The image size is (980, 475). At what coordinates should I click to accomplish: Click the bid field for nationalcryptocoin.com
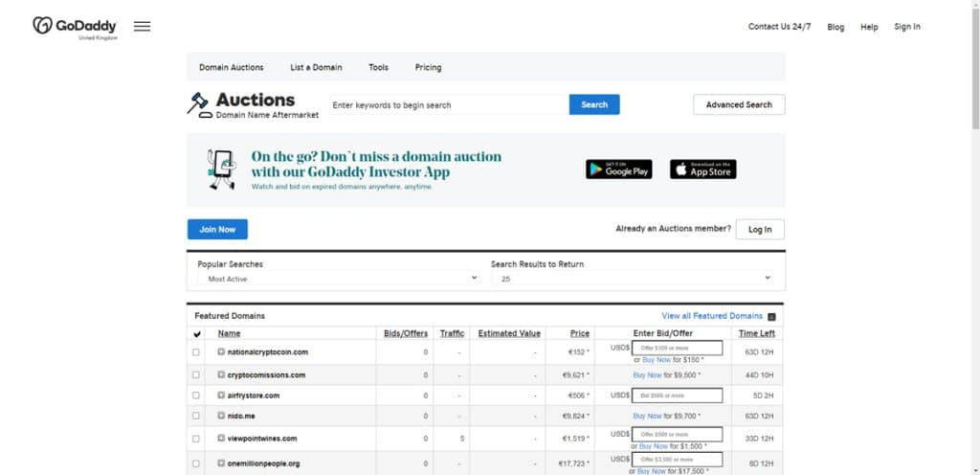click(677, 349)
